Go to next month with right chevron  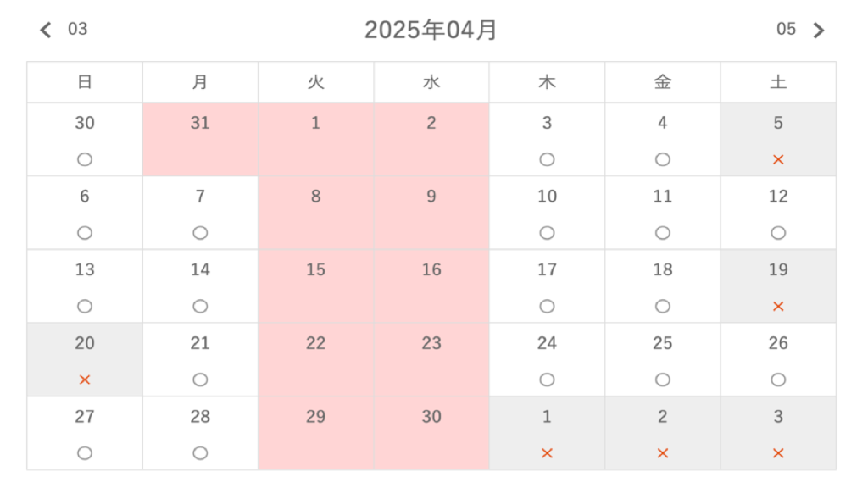pyautogui.click(x=818, y=30)
